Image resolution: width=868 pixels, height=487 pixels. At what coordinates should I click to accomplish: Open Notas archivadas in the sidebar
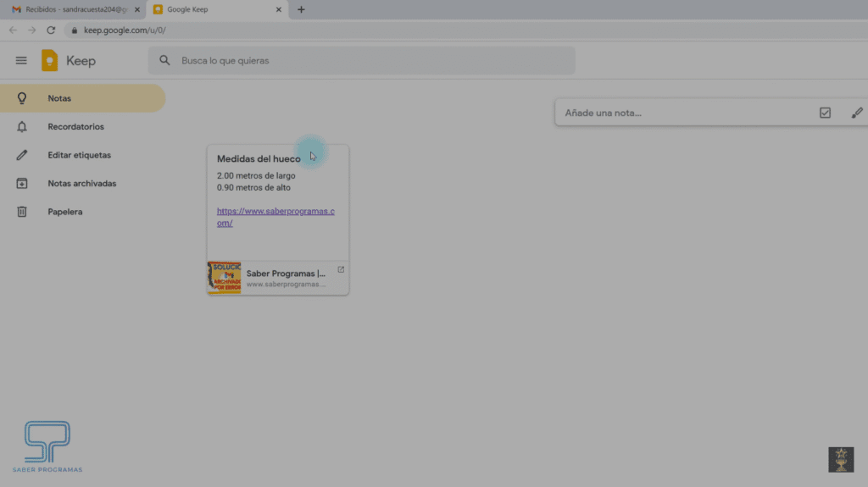[82, 183]
